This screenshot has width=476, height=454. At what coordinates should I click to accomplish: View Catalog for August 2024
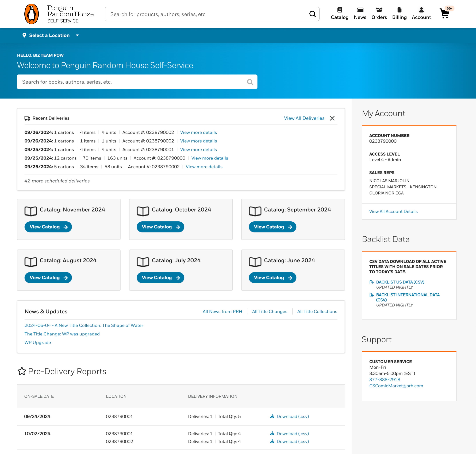coord(48,278)
